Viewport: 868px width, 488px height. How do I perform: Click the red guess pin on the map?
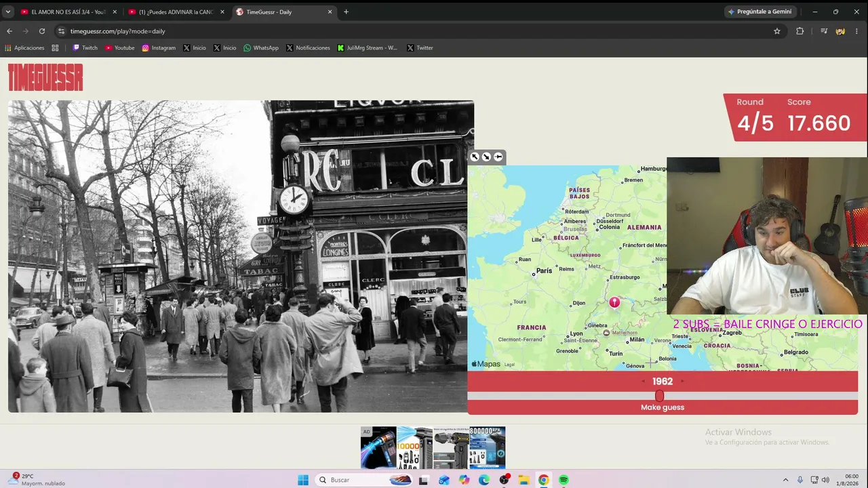[x=614, y=302]
